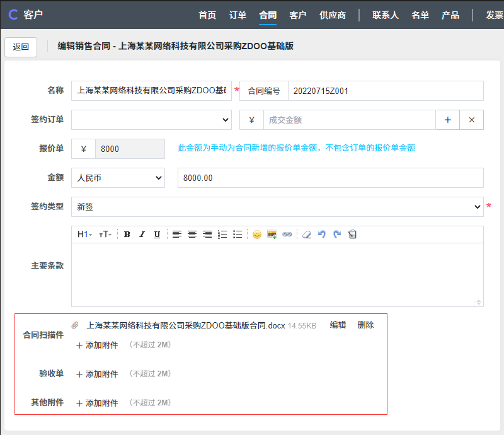The width and height of the screenshot is (504, 435).
Task: Insert a numbered list
Action: tap(222, 235)
